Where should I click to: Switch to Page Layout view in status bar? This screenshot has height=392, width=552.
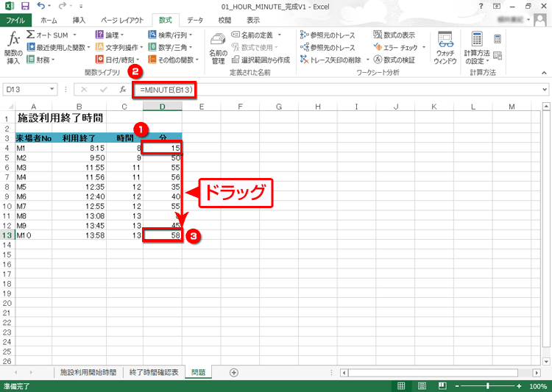coord(422,386)
